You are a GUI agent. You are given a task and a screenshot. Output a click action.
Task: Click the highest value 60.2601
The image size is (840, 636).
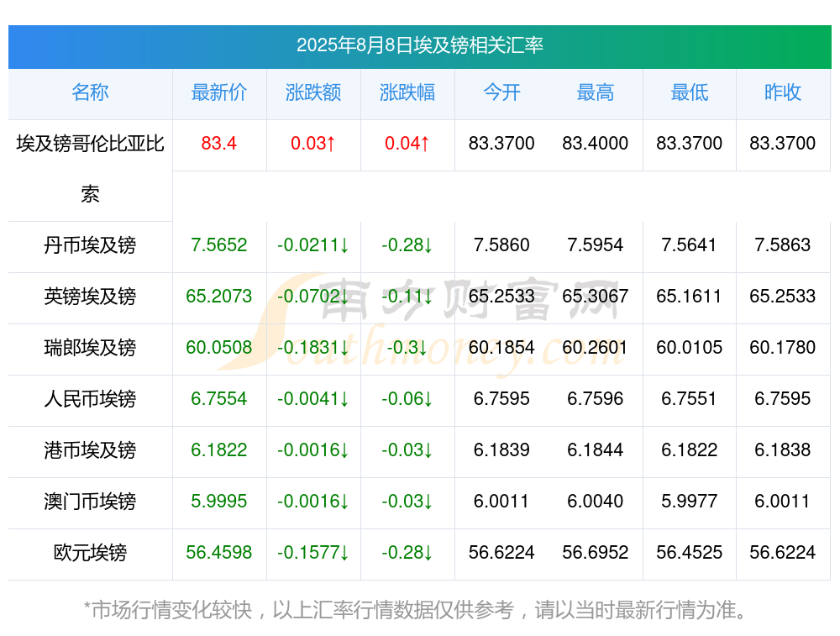pos(596,347)
